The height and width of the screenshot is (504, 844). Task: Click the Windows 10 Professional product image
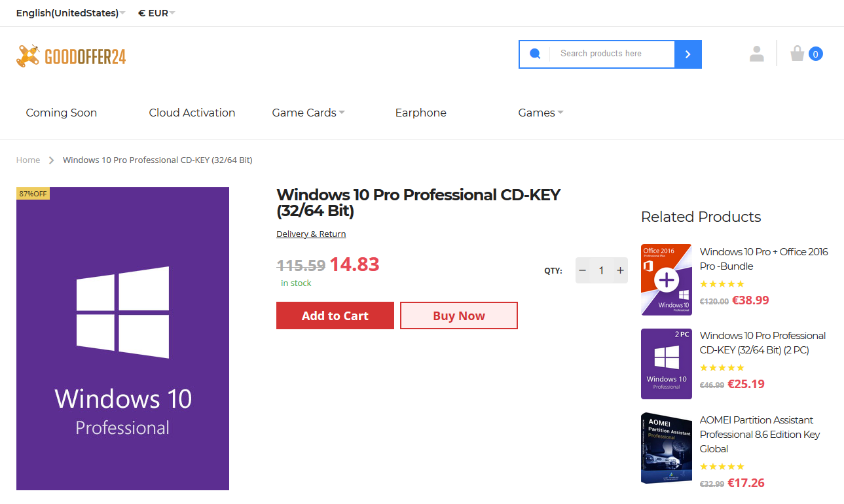coord(122,338)
